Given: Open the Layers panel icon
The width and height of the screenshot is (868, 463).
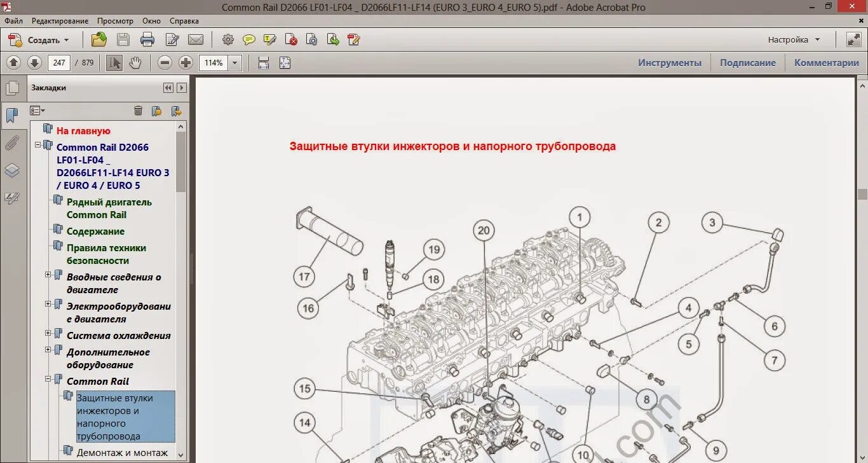Looking at the screenshot, I should [x=12, y=170].
